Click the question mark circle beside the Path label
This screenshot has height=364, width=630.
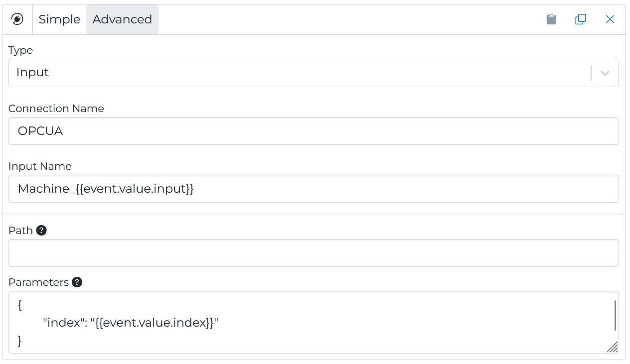tap(42, 230)
